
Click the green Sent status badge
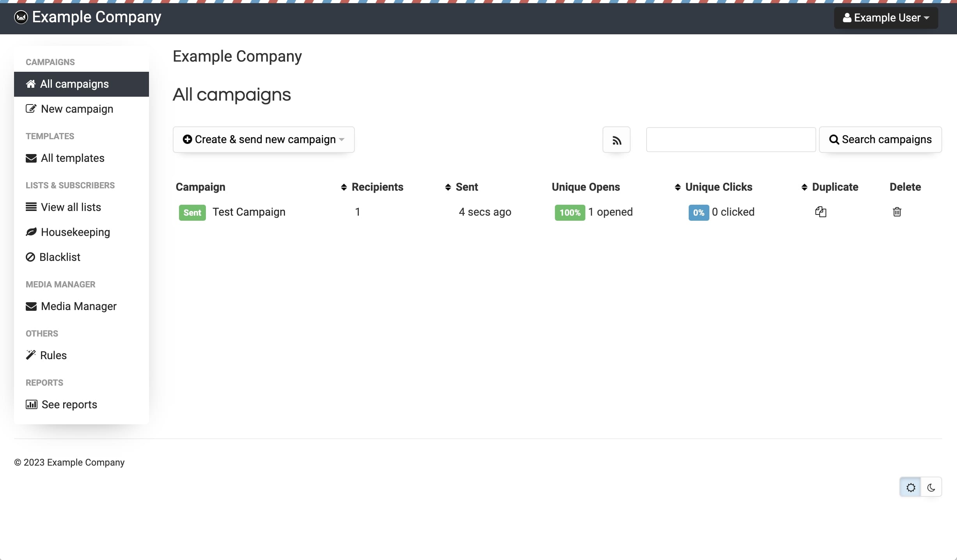pyautogui.click(x=192, y=213)
